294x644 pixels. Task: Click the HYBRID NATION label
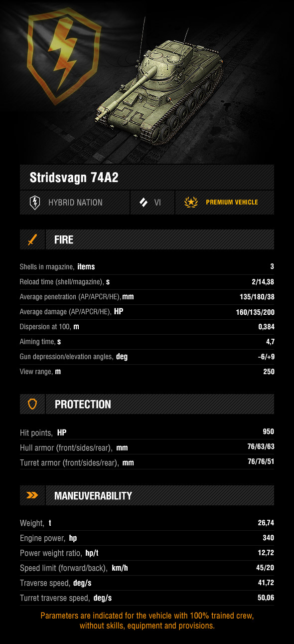(75, 203)
